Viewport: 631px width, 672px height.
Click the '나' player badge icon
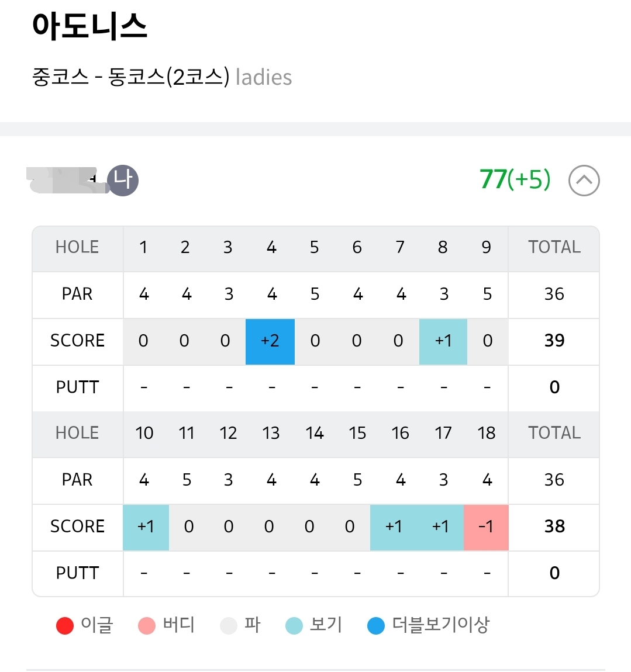point(123,180)
